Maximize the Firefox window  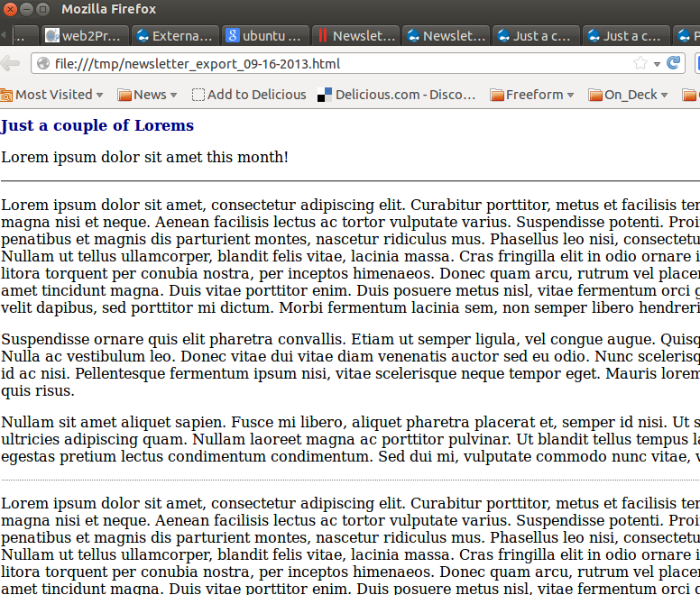[x=43, y=9]
